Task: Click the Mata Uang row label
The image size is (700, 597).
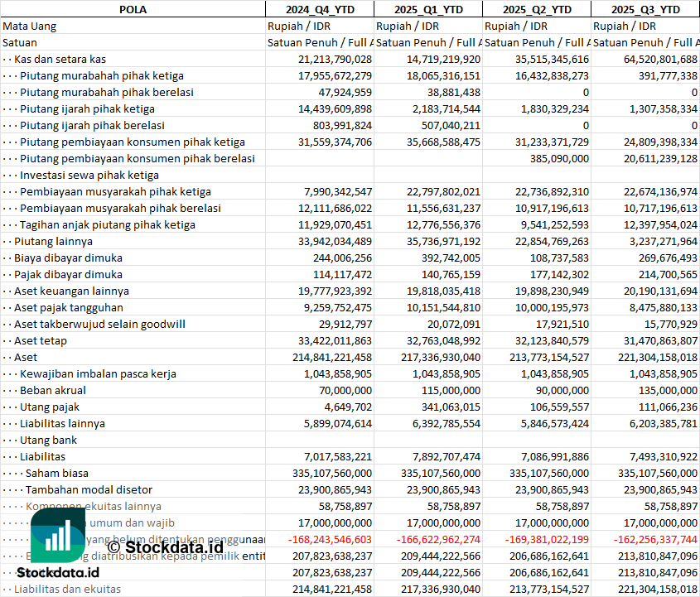Action: (x=29, y=26)
